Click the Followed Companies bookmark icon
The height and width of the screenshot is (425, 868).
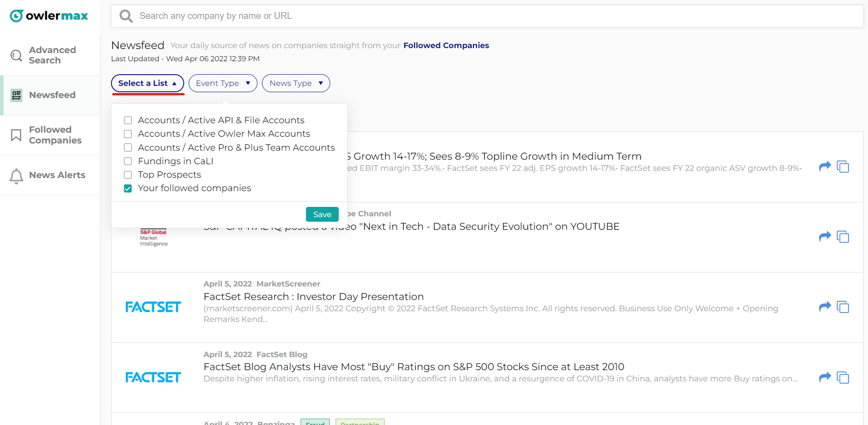[16, 135]
